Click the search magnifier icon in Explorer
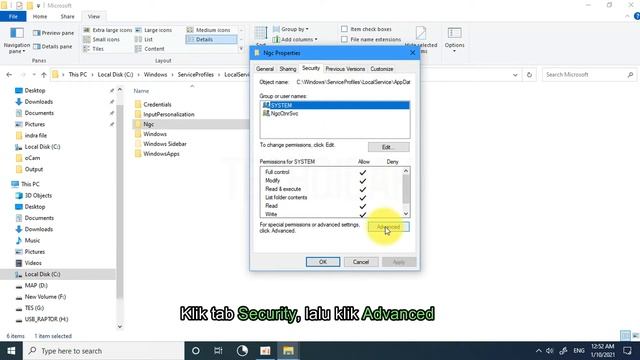640x360 pixels. point(630,75)
